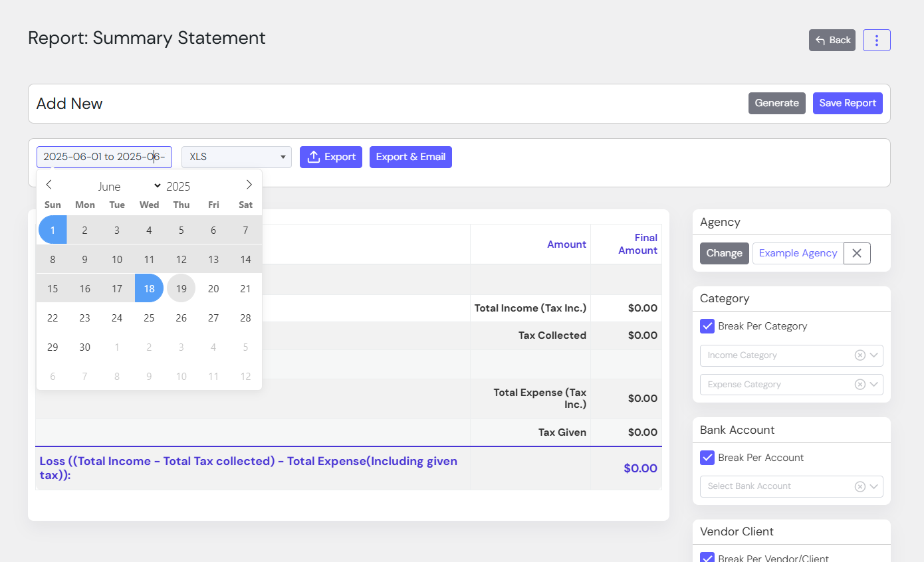Expand the Income Category dropdown

[874, 355]
